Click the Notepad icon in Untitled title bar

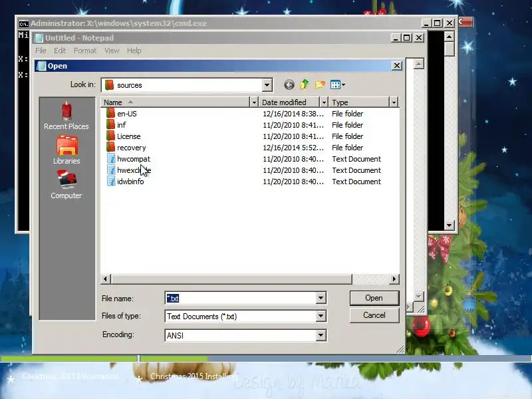tap(39, 38)
